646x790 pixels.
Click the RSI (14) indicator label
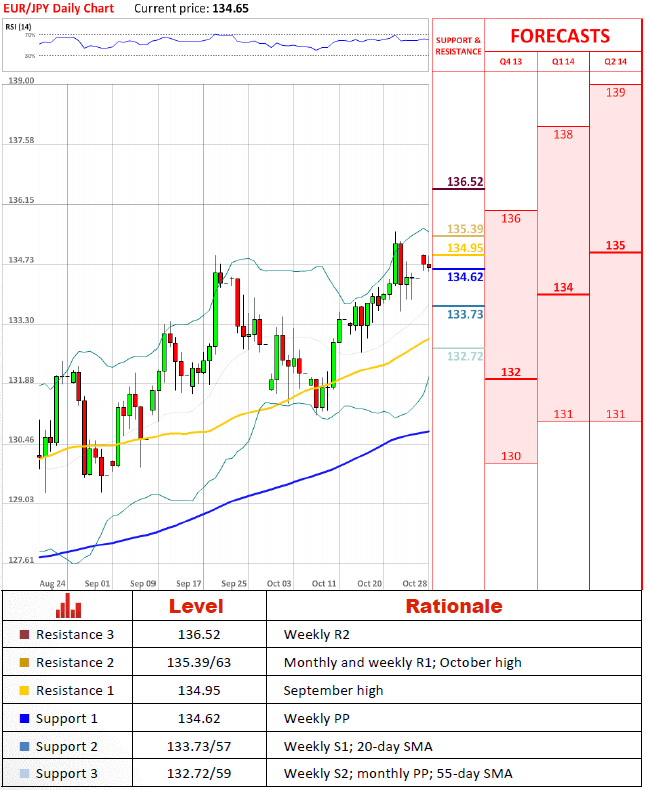coord(18,27)
